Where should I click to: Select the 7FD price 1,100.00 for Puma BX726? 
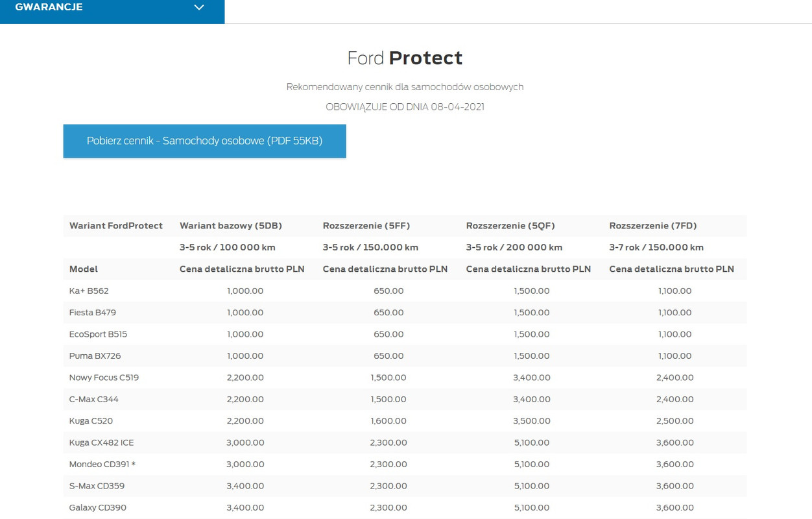(x=675, y=356)
